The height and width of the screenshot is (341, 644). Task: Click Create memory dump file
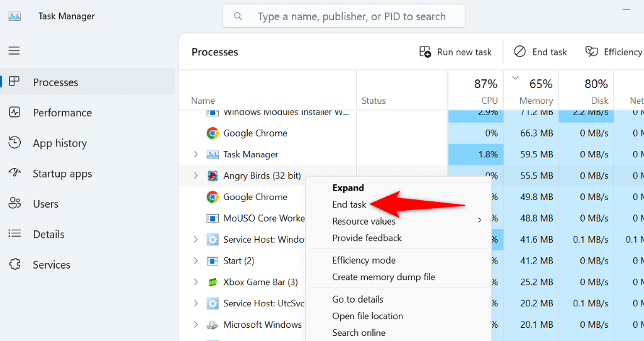383,277
